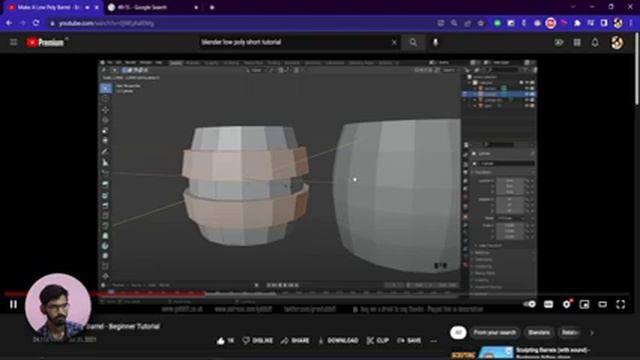
Task: Select Blender's Move tool
Action: 105,110
